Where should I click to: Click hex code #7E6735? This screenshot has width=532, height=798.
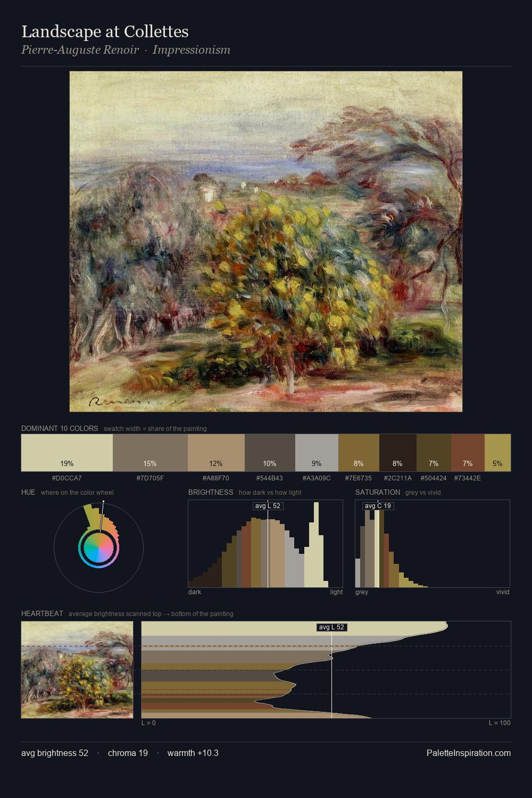pos(359,478)
